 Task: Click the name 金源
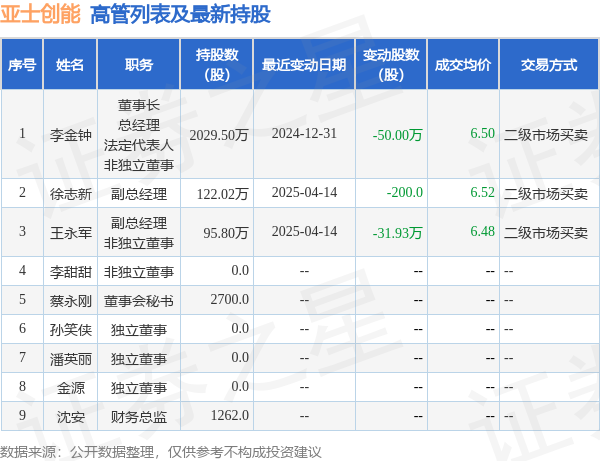click(x=71, y=388)
